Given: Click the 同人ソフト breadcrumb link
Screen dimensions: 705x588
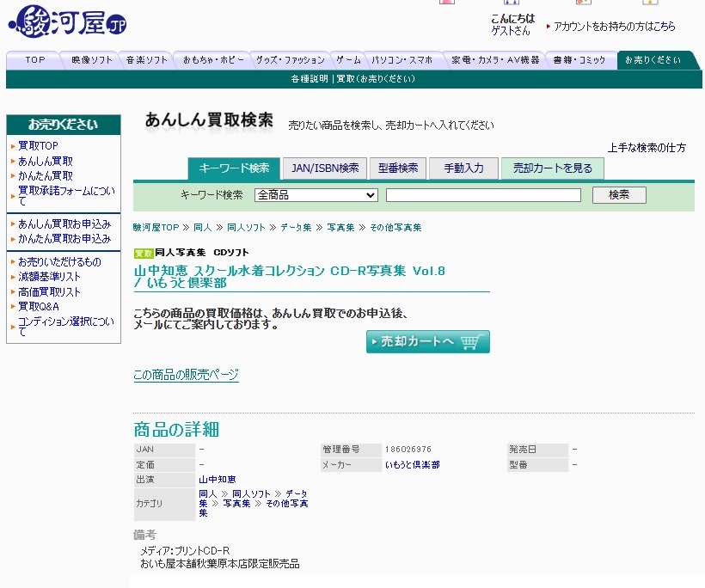Looking at the screenshot, I should (x=246, y=228).
